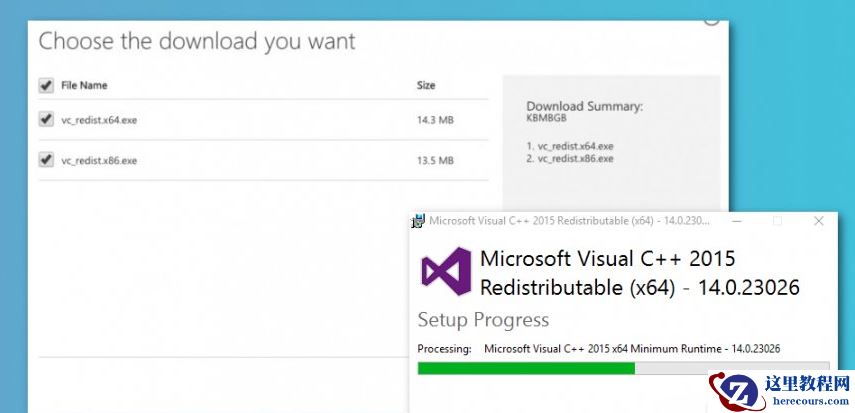855x413 pixels.
Task: Click the Download Summary panel heading
Action: [x=584, y=106]
